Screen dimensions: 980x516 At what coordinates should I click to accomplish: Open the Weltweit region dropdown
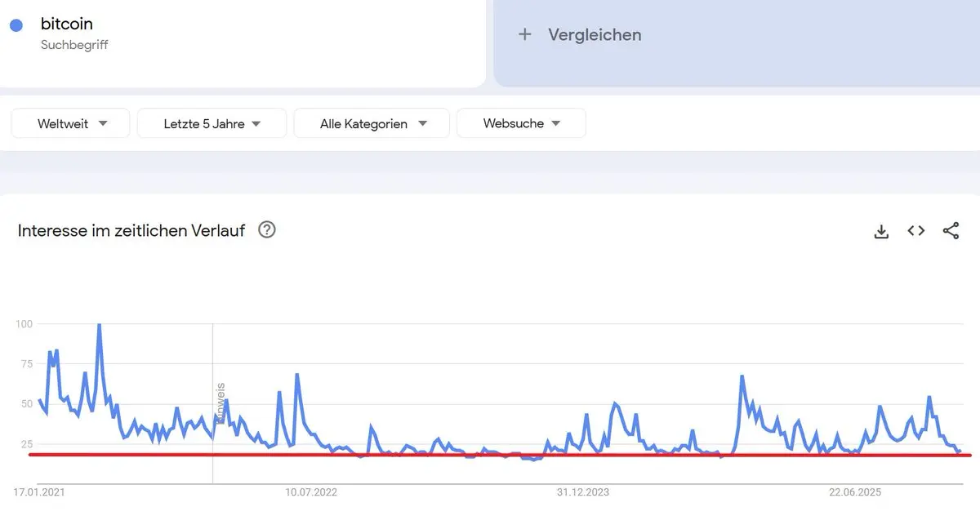70,123
